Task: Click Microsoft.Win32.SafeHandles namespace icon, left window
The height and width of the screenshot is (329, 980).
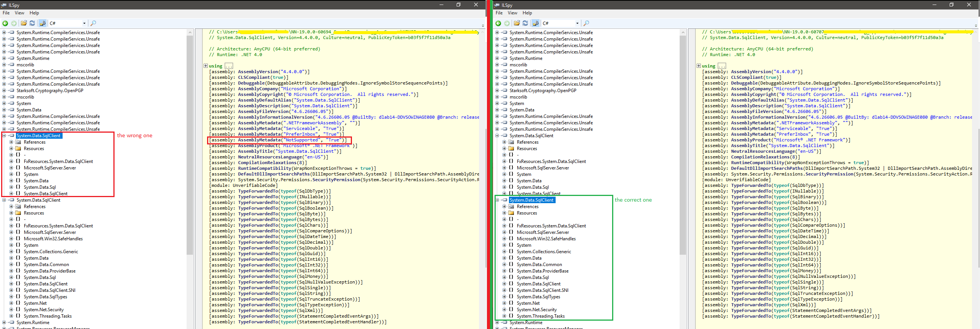Action: coord(18,239)
